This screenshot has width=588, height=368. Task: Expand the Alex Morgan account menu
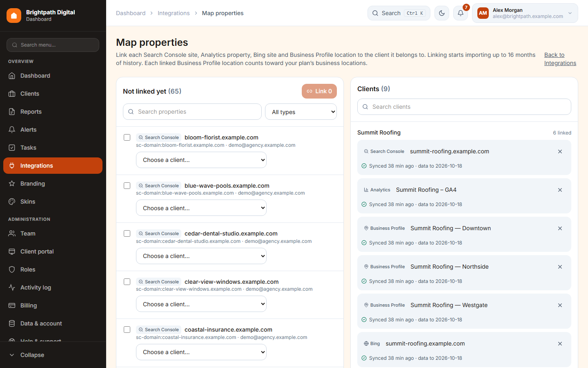[525, 13]
